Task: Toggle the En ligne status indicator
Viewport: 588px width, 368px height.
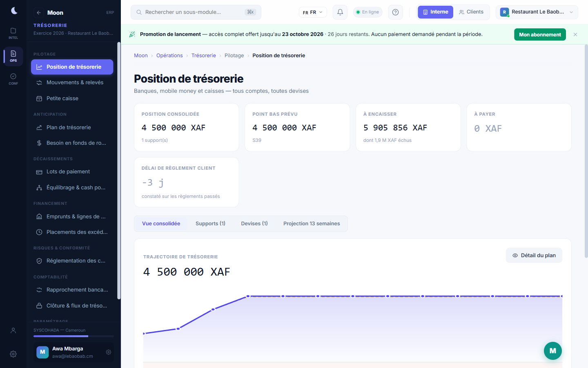Action: pos(367,12)
